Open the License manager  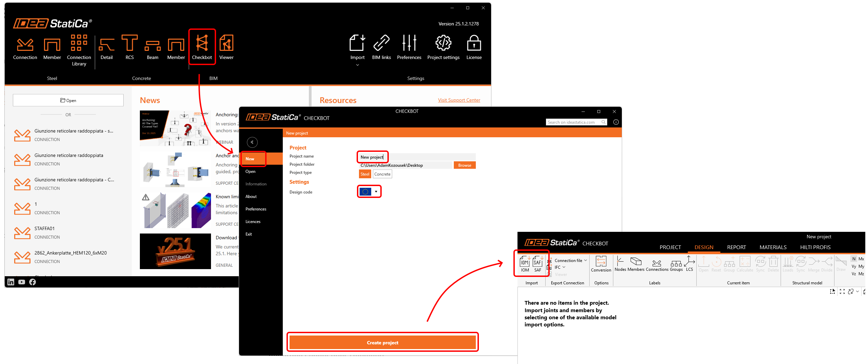coord(474,47)
